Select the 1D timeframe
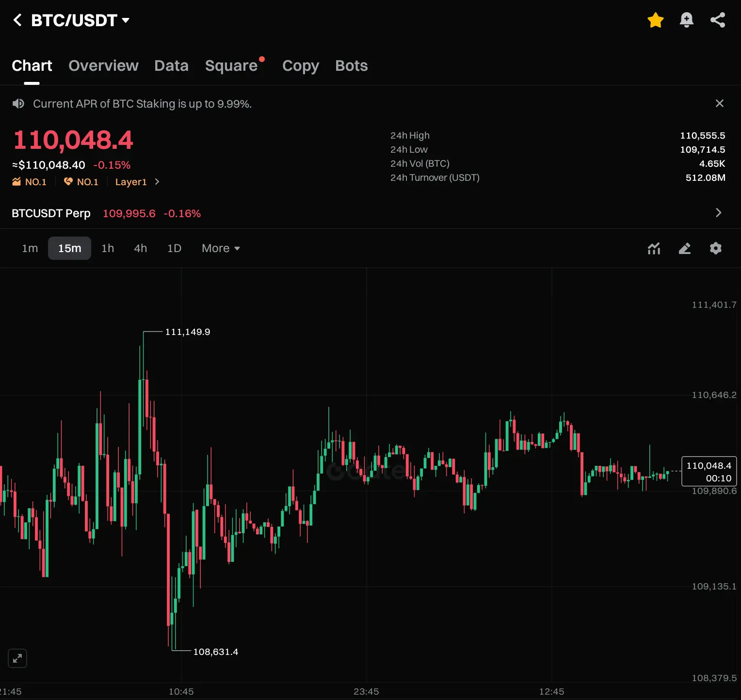This screenshot has height=700, width=741. (174, 248)
